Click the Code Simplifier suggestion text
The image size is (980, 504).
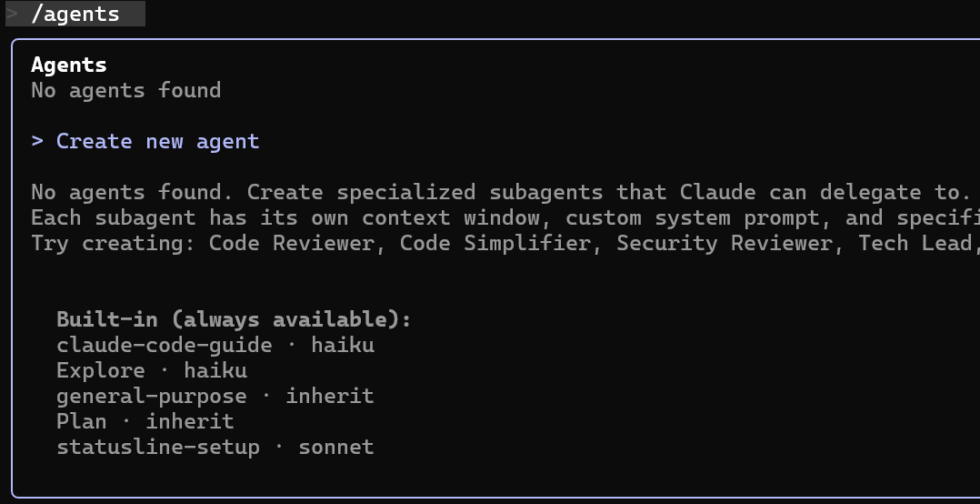(x=495, y=244)
